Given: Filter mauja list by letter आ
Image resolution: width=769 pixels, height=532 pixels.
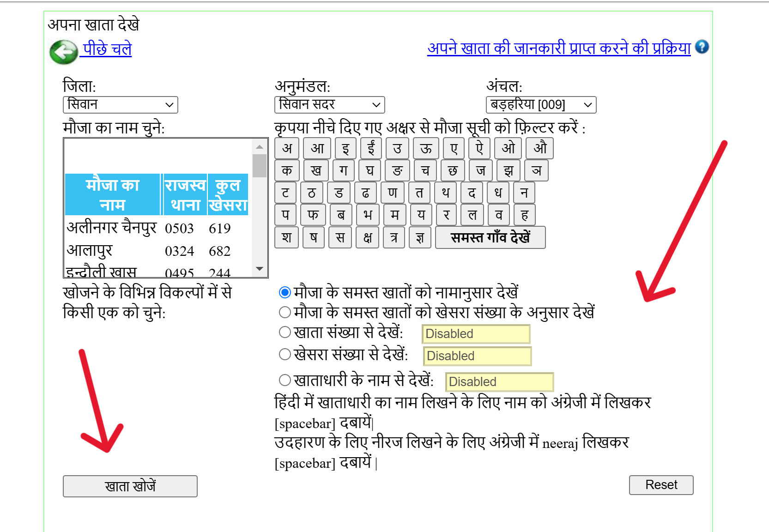Looking at the screenshot, I should click(x=317, y=148).
